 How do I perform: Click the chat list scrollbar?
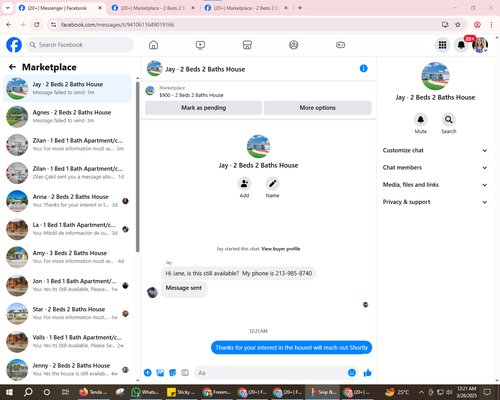pos(138,167)
